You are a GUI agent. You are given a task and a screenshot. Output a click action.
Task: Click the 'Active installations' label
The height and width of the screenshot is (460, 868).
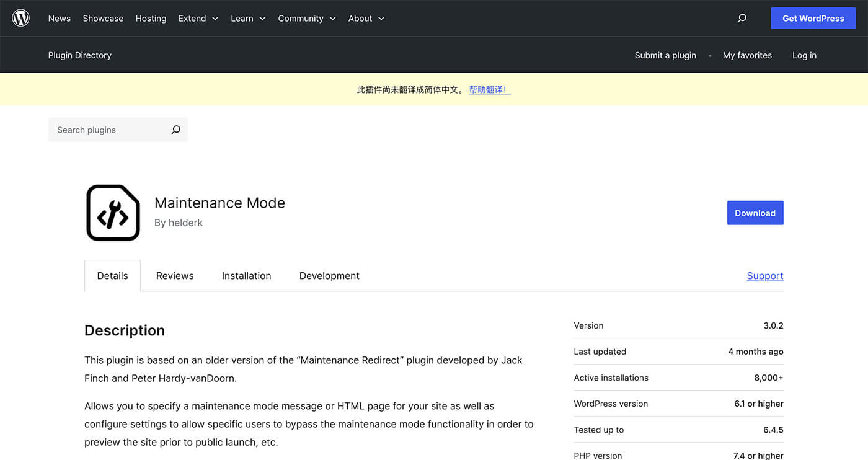(x=611, y=378)
